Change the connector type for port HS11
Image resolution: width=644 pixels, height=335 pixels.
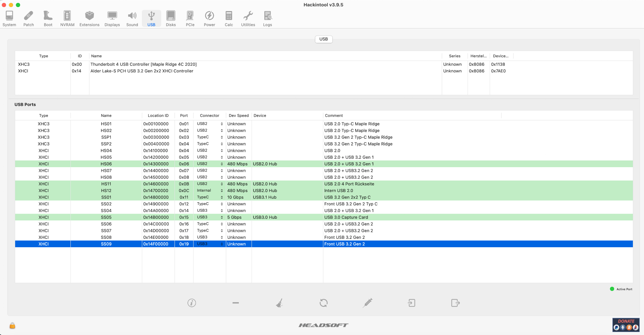(x=210, y=184)
